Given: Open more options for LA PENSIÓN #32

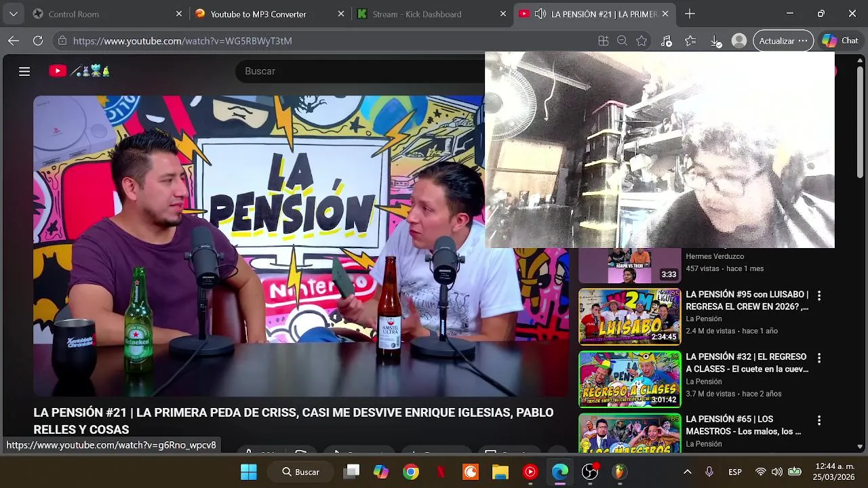Looking at the screenshot, I should point(819,358).
